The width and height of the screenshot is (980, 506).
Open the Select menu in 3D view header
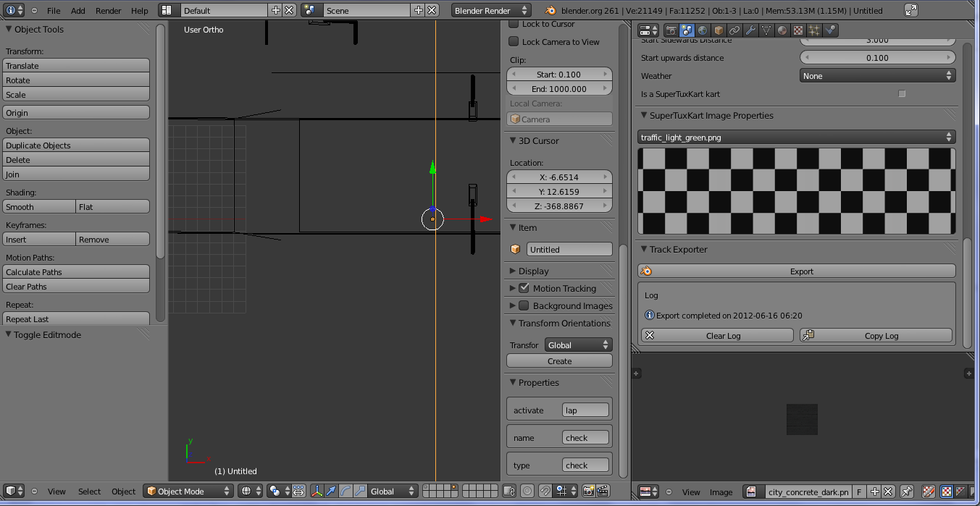(x=89, y=492)
